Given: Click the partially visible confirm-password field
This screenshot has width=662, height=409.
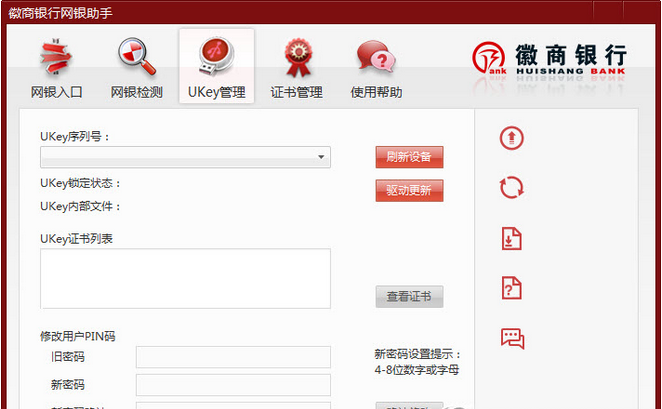Looking at the screenshot, I should [233, 405].
